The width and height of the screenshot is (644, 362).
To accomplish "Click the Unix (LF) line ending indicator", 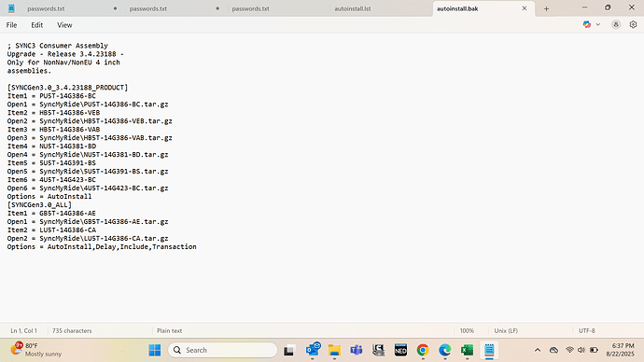I will point(506,330).
